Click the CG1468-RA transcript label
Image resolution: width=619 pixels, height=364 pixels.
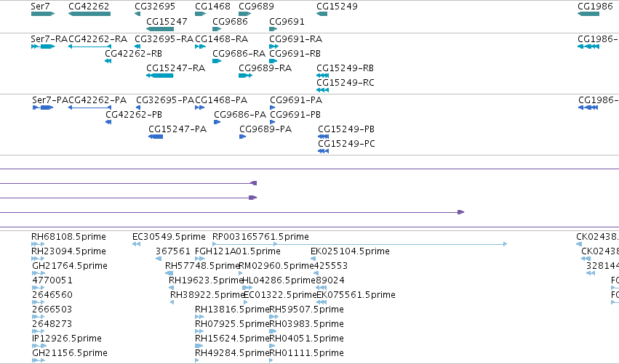(221, 39)
